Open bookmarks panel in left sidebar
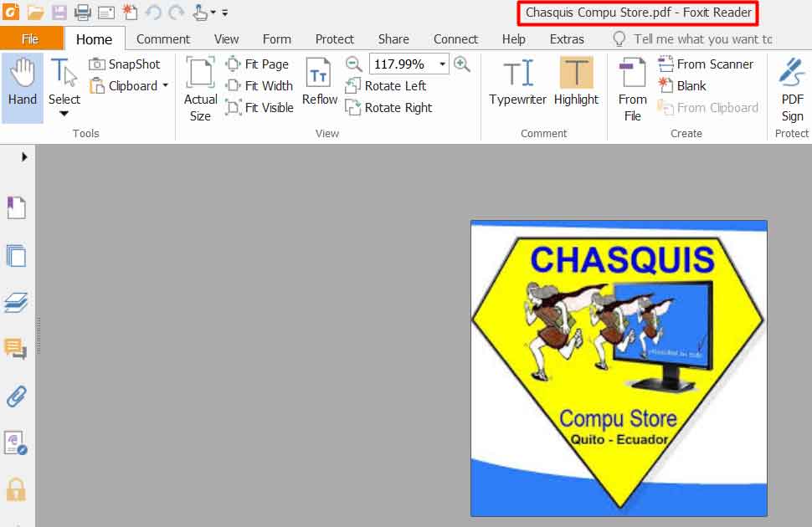 [16, 207]
